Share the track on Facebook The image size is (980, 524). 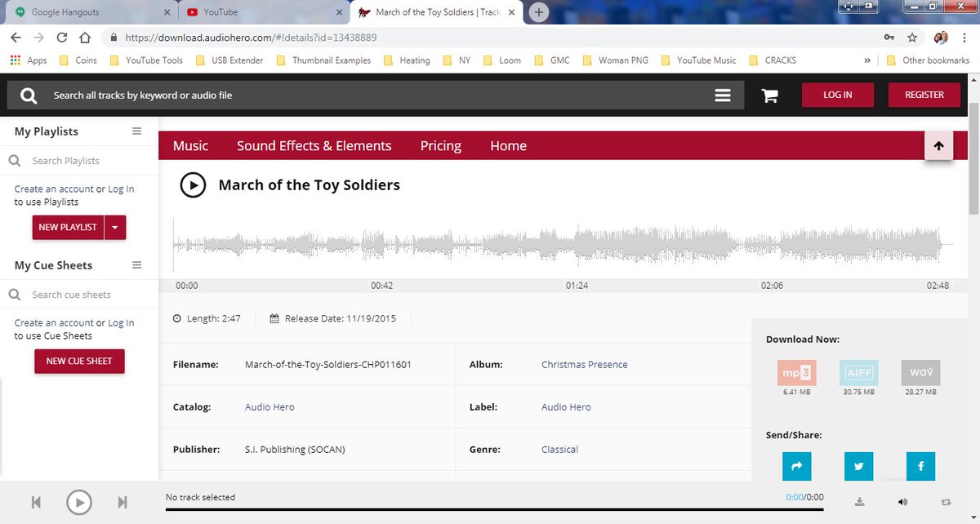coord(920,467)
